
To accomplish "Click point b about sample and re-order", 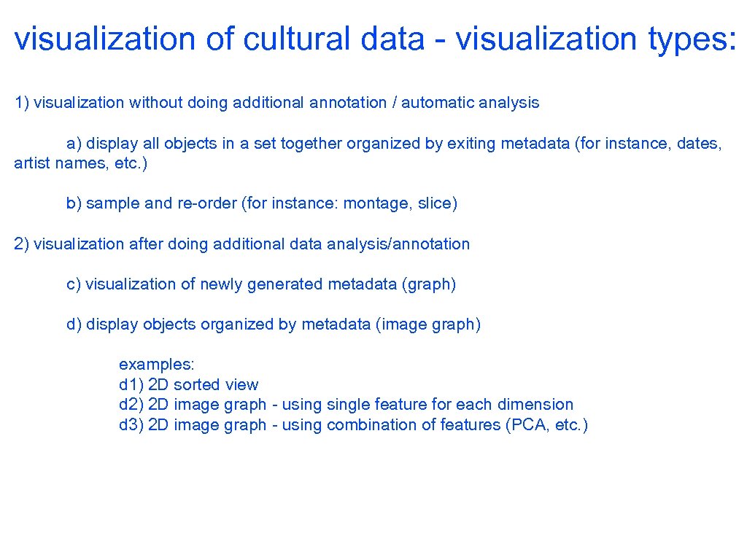I will pyautogui.click(x=261, y=203).
